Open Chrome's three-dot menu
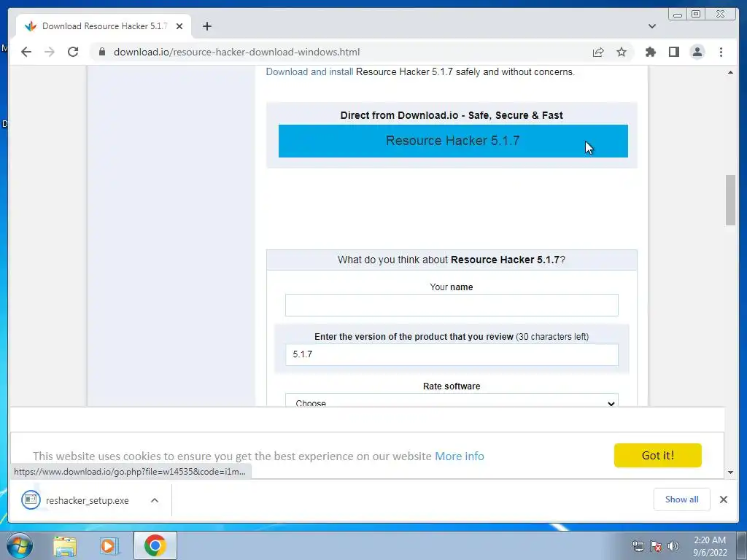This screenshot has width=747, height=560. pos(721,52)
